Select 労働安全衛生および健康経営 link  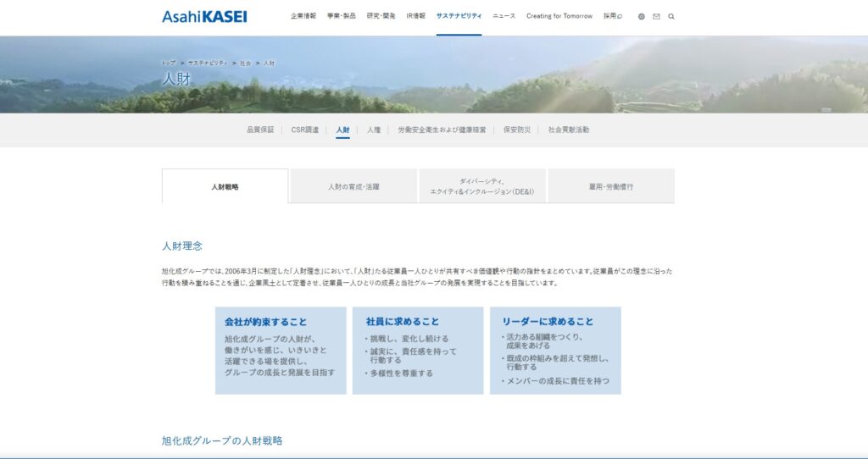pyautogui.click(x=442, y=130)
